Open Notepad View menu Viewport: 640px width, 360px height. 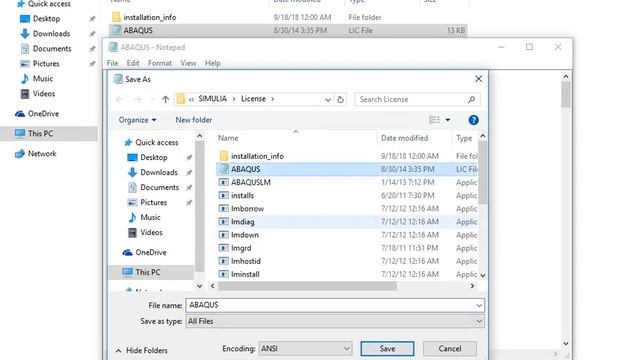[x=188, y=63]
